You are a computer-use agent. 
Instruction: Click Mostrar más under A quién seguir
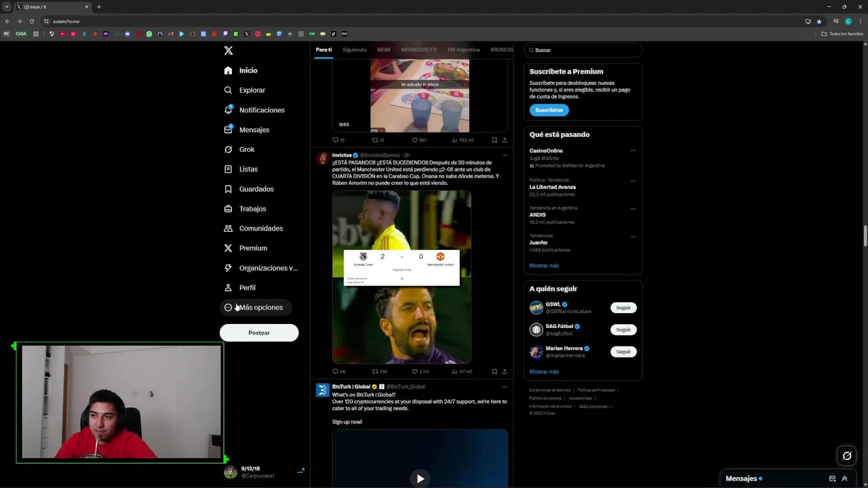(x=544, y=372)
